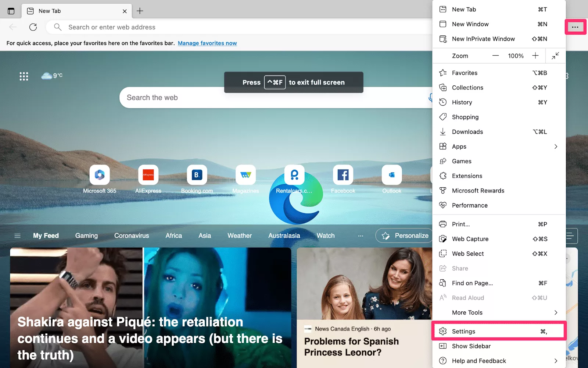Expand the More Tools submenu
Image resolution: width=588 pixels, height=368 pixels.
click(x=499, y=312)
